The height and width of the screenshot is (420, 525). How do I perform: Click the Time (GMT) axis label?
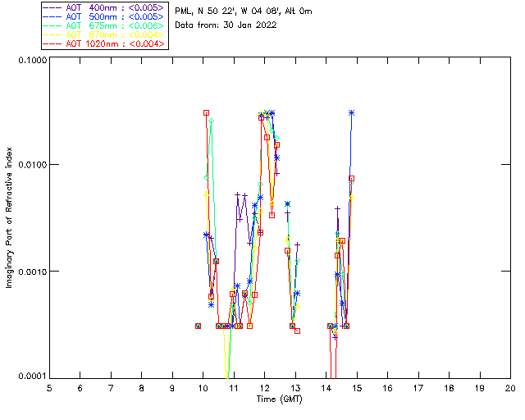(x=280, y=399)
